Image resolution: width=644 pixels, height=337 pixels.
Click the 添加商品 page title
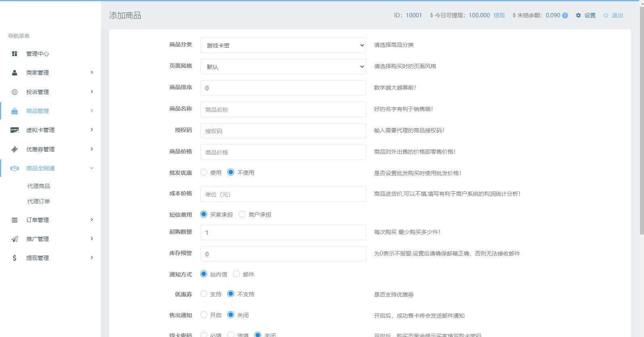pyautogui.click(x=125, y=16)
